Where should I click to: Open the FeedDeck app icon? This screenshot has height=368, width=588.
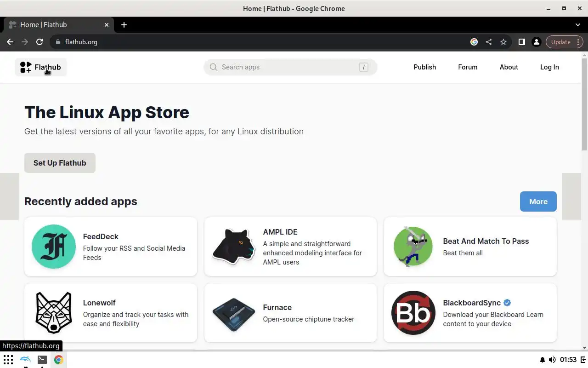pyautogui.click(x=54, y=247)
